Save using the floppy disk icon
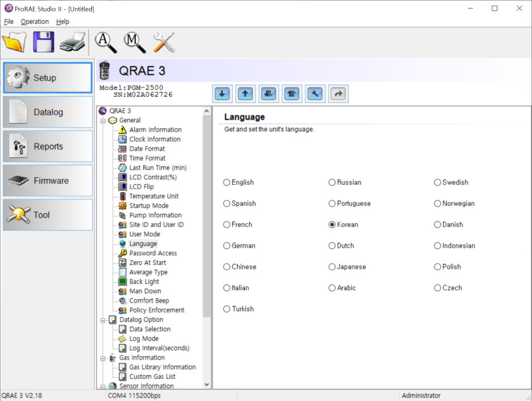Viewport: 532px width, 401px height. (43, 42)
